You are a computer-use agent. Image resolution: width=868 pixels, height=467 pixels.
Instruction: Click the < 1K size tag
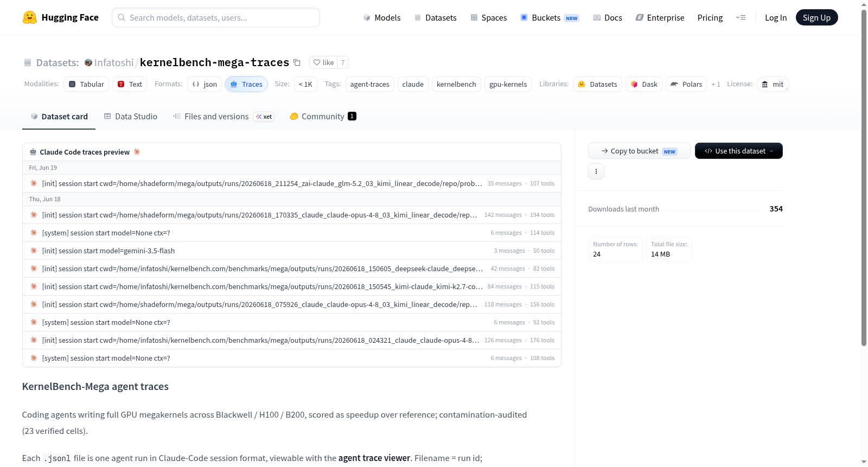(305, 84)
